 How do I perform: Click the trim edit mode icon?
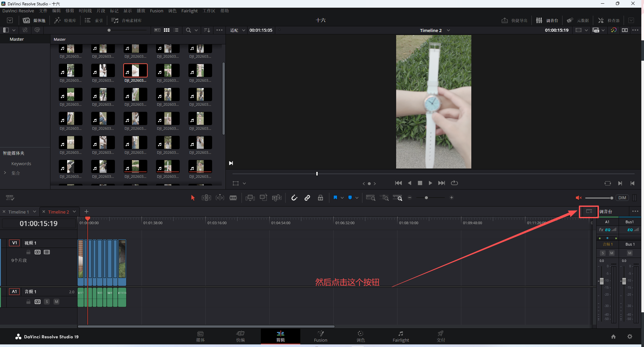coord(206,198)
